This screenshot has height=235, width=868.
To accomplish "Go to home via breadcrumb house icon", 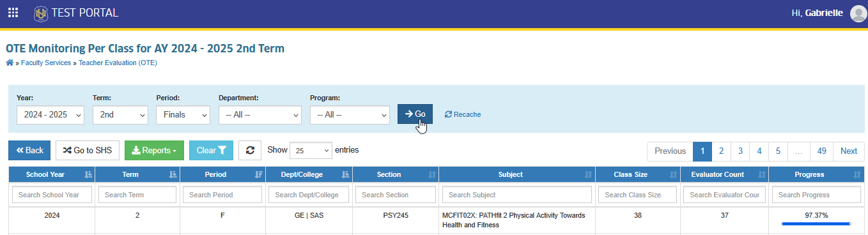I will click(9, 63).
